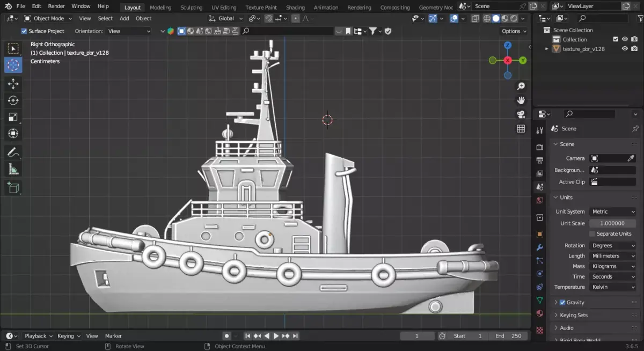Pin the Scene properties panel
The width and height of the screenshot is (644, 351).
(635, 129)
